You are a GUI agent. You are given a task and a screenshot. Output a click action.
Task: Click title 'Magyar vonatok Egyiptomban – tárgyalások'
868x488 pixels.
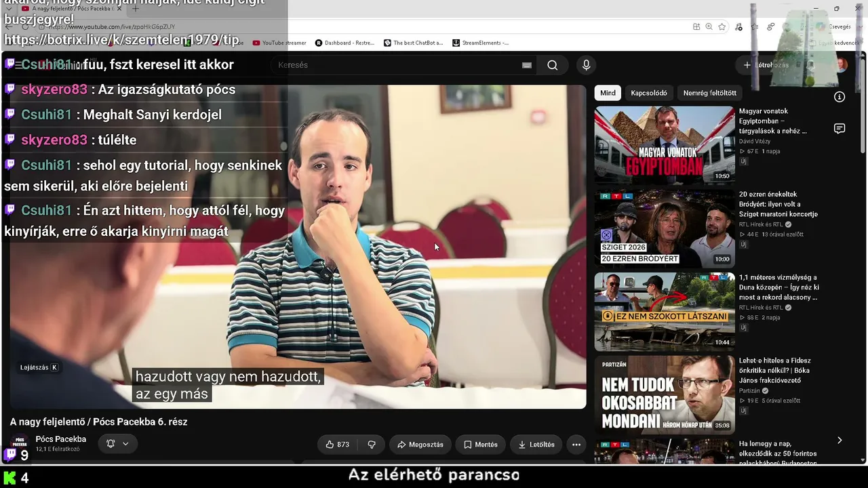click(773, 121)
